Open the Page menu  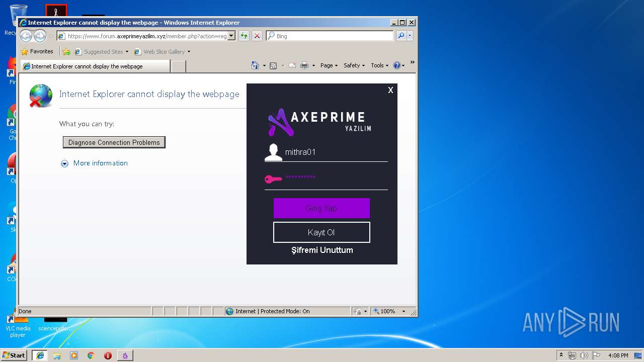(x=329, y=65)
